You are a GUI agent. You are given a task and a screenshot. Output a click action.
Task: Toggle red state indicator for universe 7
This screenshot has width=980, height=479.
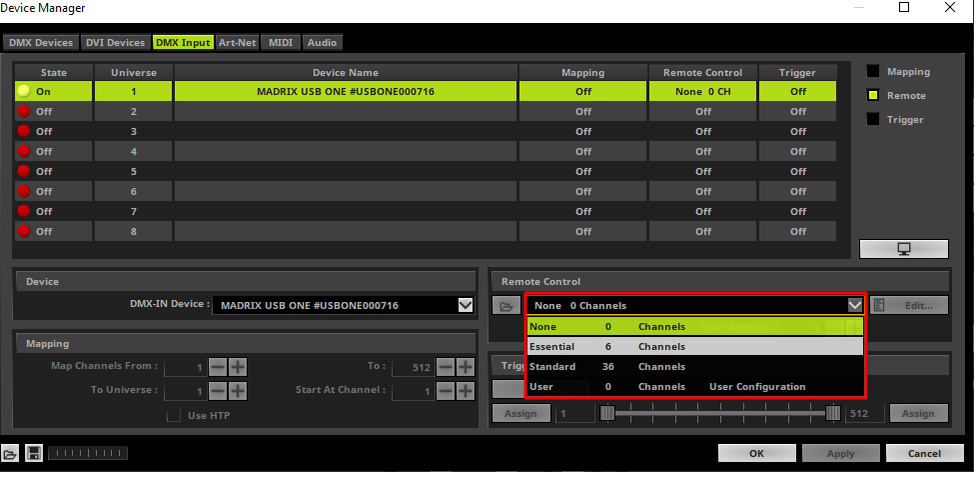click(x=24, y=211)
